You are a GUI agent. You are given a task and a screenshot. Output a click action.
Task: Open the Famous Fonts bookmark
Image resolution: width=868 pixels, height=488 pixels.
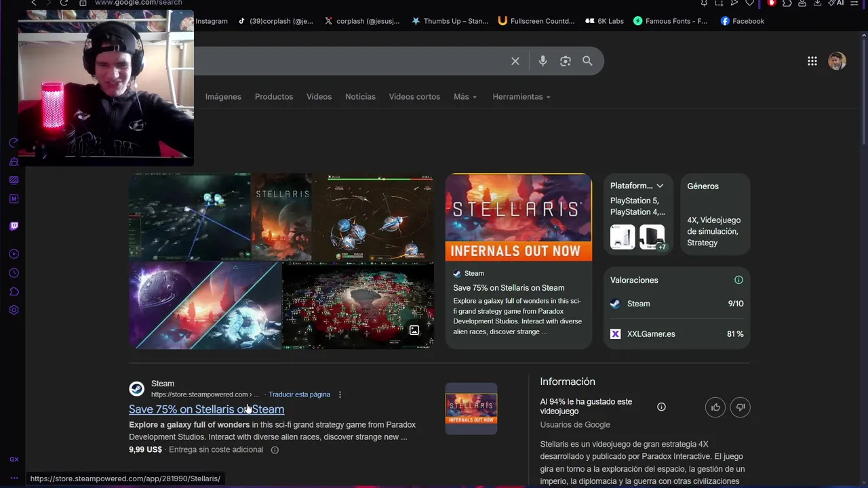coord(670,21)
